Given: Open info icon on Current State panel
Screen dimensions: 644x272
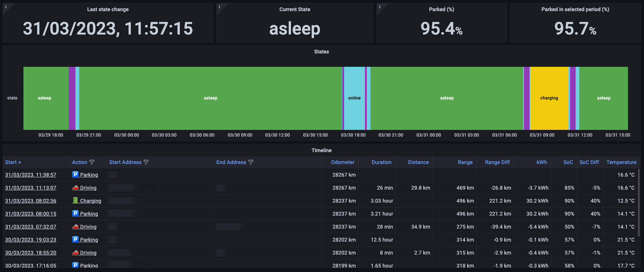Looking at the screenshot, I should [219, 7].
